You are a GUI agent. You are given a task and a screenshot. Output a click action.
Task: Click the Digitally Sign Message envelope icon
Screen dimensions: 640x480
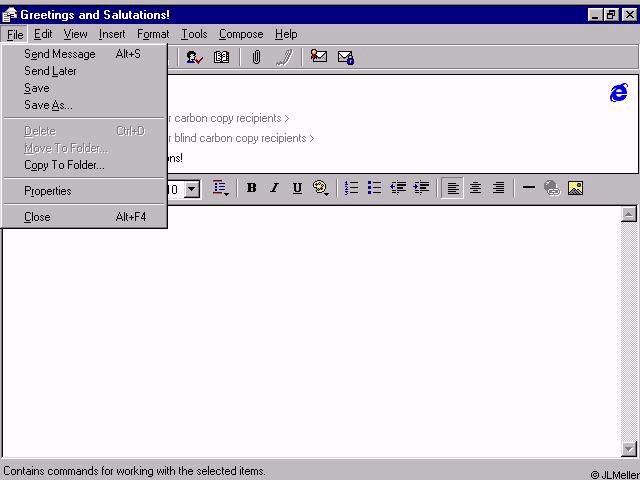click(318, 56)
